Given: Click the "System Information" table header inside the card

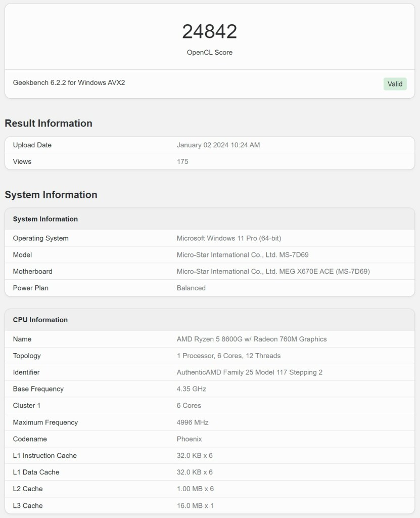Looking at the screenshot, I should tap(45, 219).
